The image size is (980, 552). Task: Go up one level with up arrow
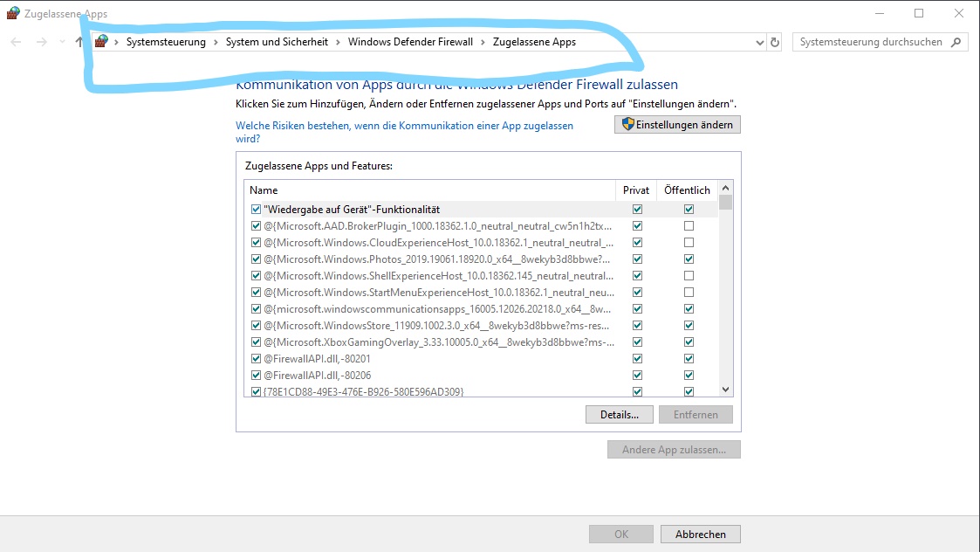(79, 42)
